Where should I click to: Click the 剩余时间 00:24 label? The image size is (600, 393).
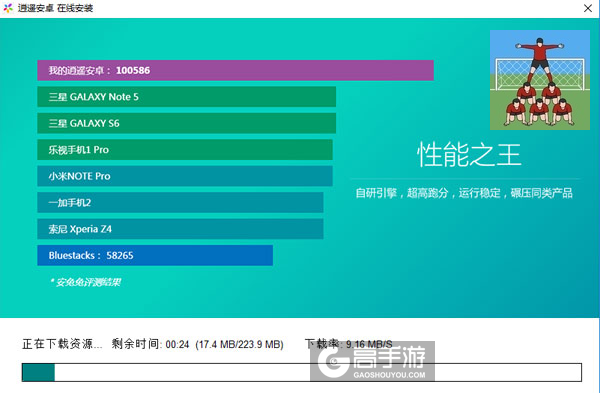pyautogui.click(x=150, y=344)
